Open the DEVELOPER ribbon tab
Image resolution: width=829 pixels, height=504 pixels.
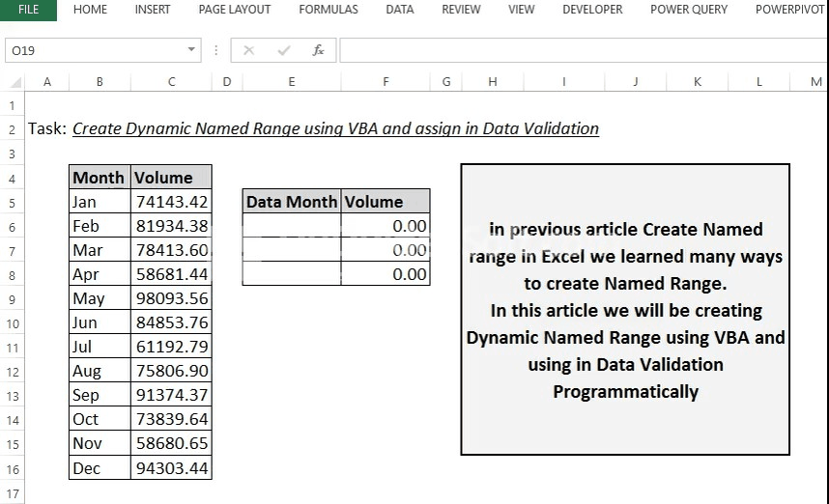(592, 10)
